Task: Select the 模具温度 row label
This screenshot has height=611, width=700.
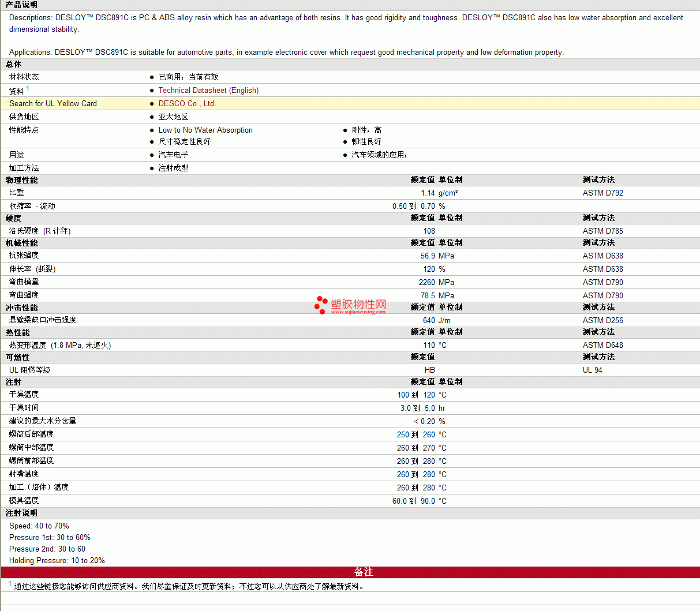Action: tap(24, 501)
